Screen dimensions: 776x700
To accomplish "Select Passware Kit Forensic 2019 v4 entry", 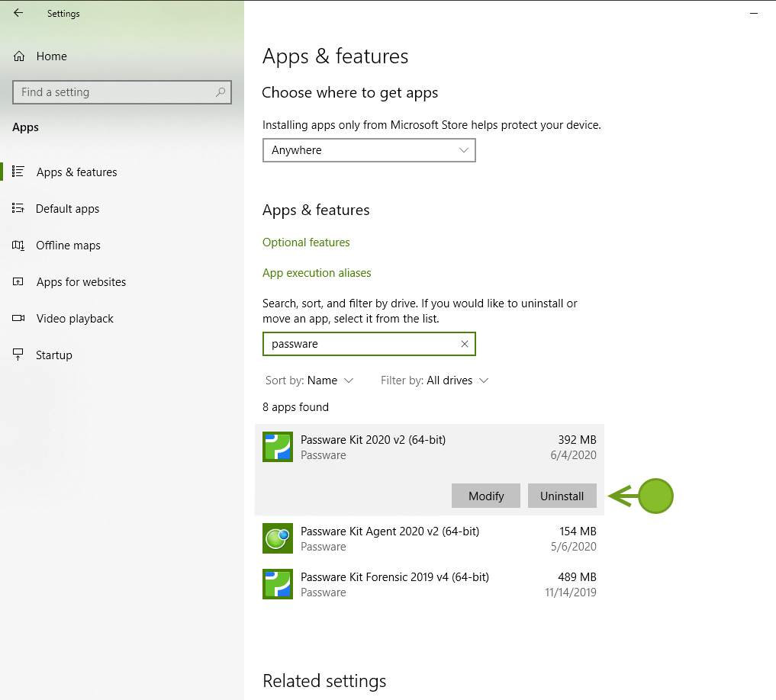I will tap(430, 584).
